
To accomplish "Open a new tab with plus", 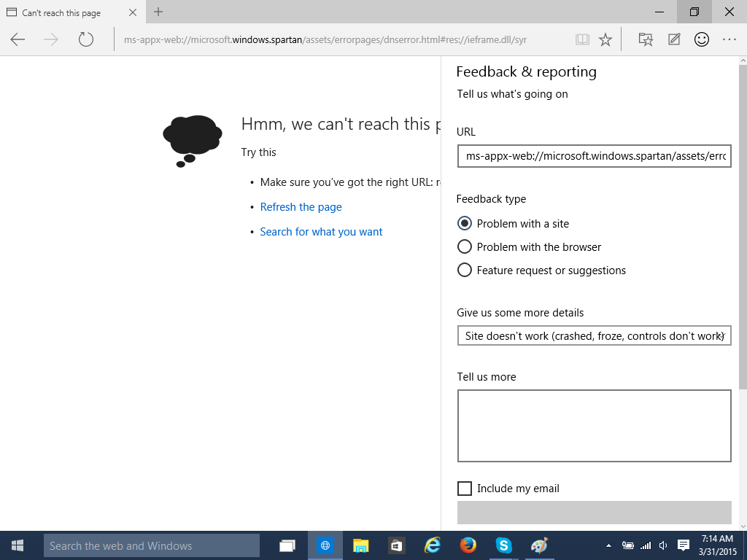I will tap(158, 12).
